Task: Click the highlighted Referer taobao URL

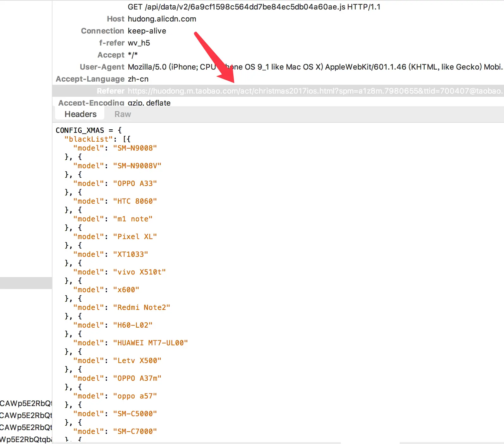Action: pyautogui.click(x=315, y=91)
